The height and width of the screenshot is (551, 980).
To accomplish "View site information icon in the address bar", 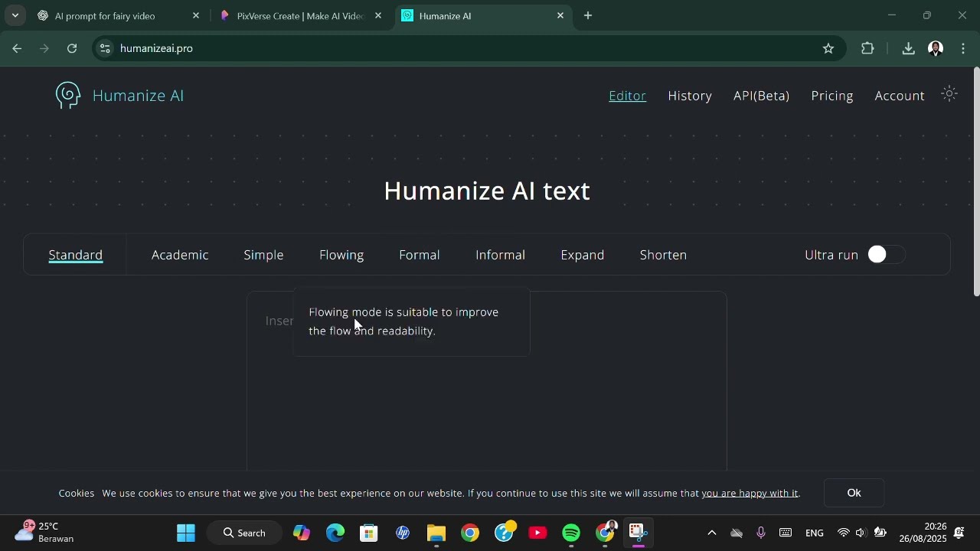I will (105, 48).
